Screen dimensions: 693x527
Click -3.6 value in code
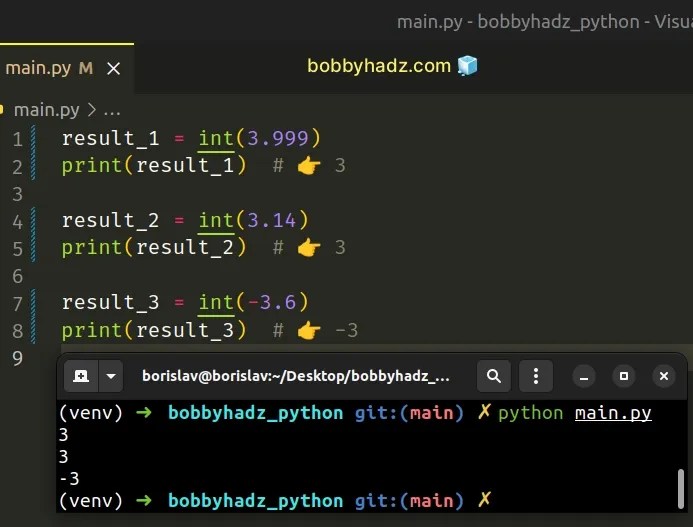pyautogui.click(x=271, y=302)
